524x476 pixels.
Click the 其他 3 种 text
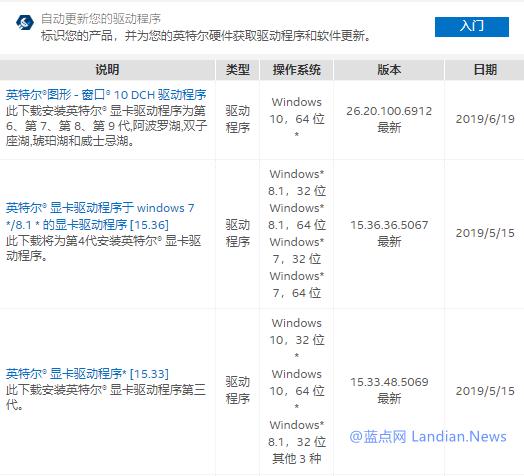(x=296, y=459)
